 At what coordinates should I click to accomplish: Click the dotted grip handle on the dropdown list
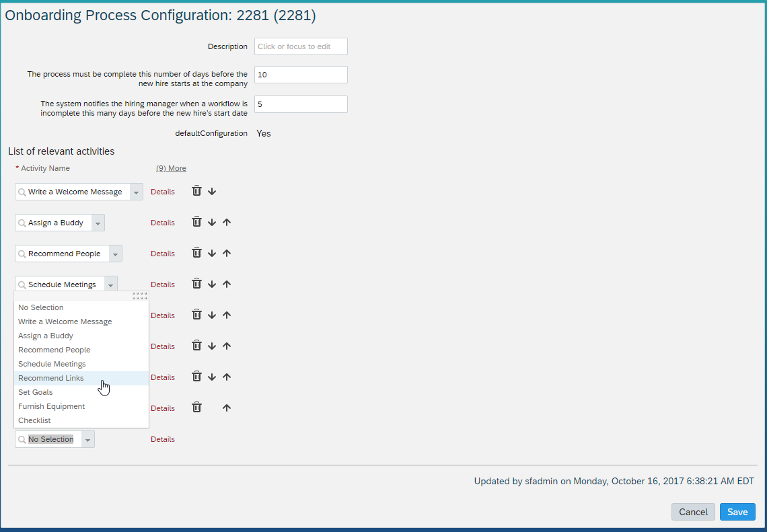pyautogui.click(x=140, y=296)
